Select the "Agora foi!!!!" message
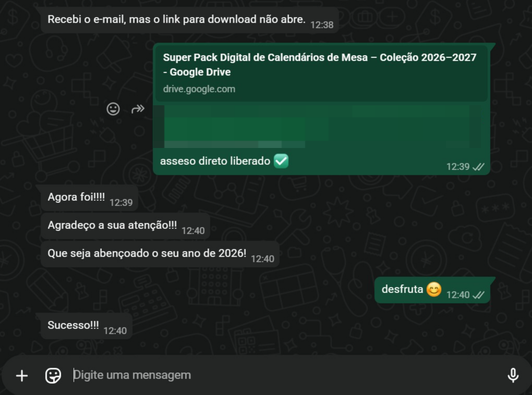The width and height of the screenshot is (532, 395). 76,197
